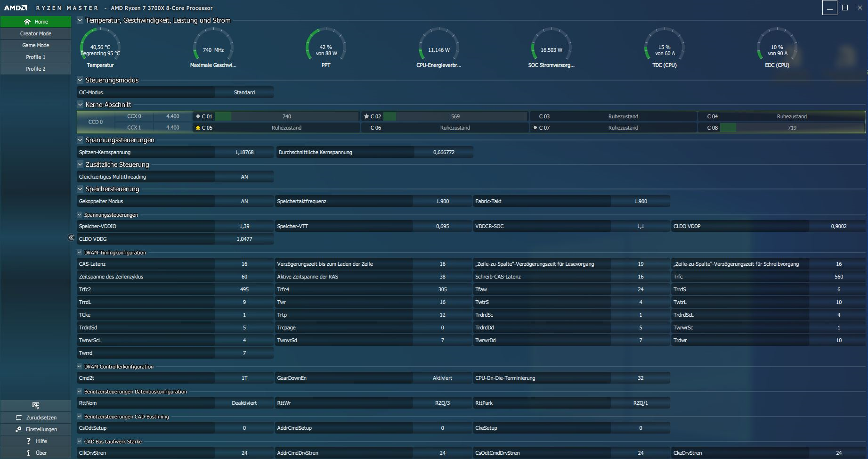Select the CCD 0 cell
Screen dimensions: 868x459
(x=96, y=122)
